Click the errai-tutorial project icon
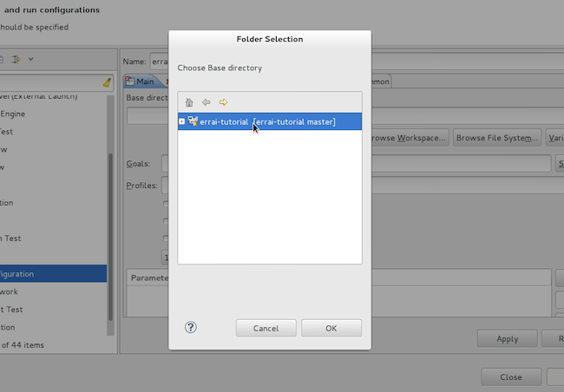The image size is (564, 392). click(193, 121)
